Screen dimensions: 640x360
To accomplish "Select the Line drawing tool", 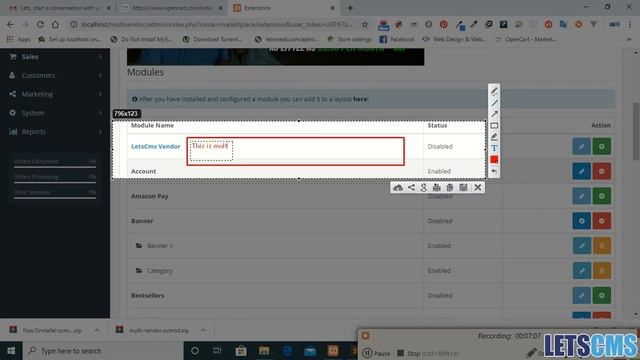I will click(494, 103).
